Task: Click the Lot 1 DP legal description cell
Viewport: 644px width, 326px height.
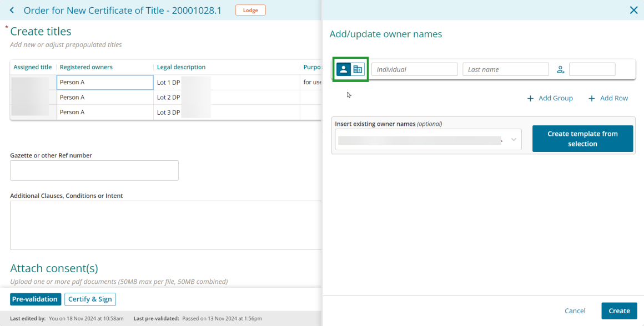Action: point(227,83)
